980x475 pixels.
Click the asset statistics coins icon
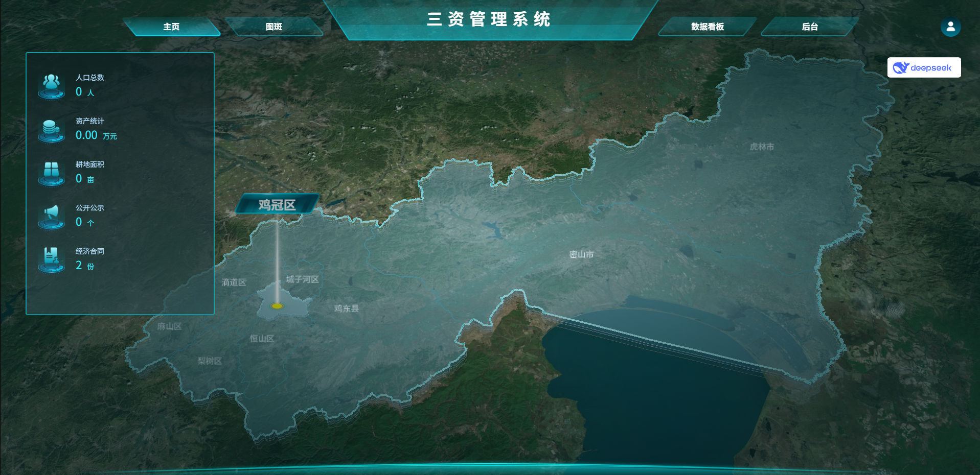51,129
